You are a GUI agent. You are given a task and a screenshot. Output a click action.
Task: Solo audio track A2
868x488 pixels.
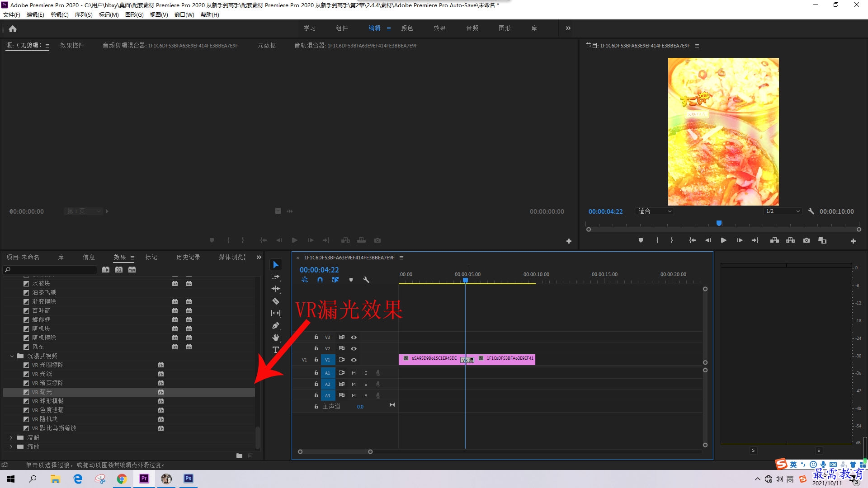click(366, 385)
